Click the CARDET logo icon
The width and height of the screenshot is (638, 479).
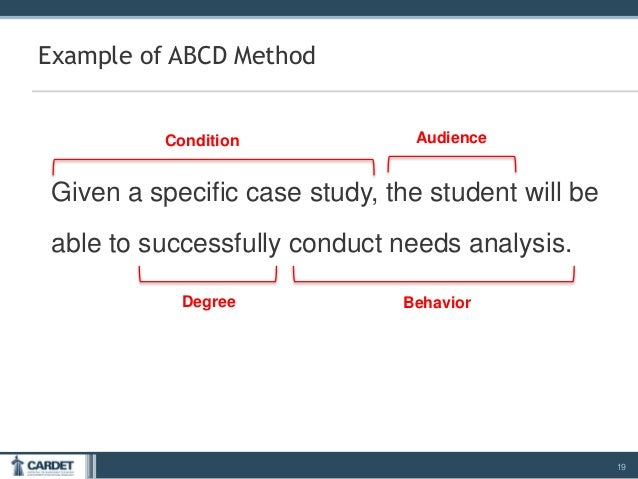click(17, 466)
